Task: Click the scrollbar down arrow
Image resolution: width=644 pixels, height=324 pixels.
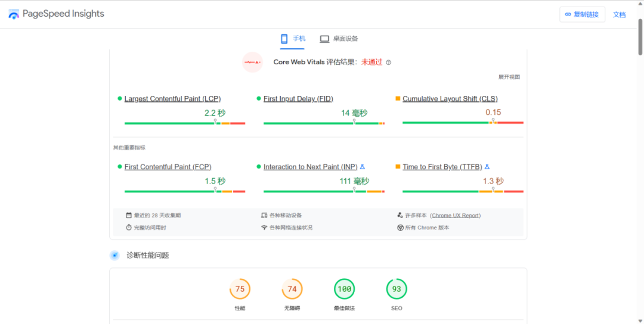Action: [640, 320]
